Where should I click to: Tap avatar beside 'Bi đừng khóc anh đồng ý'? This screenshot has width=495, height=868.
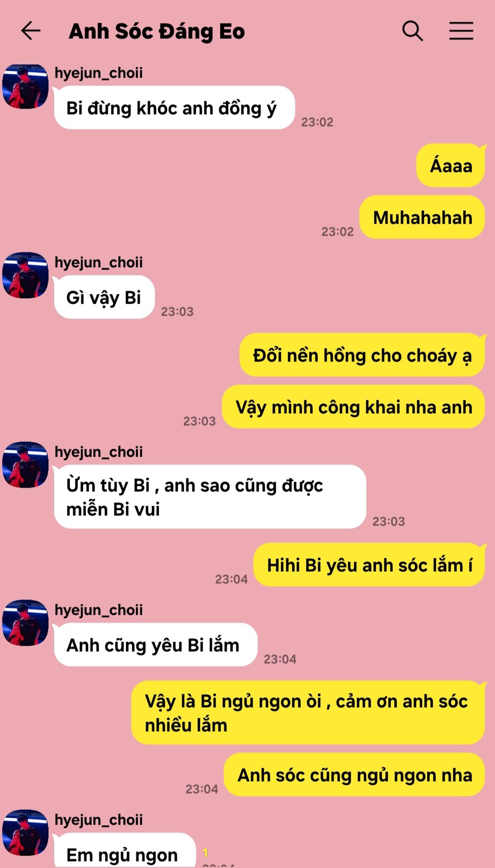25,86
